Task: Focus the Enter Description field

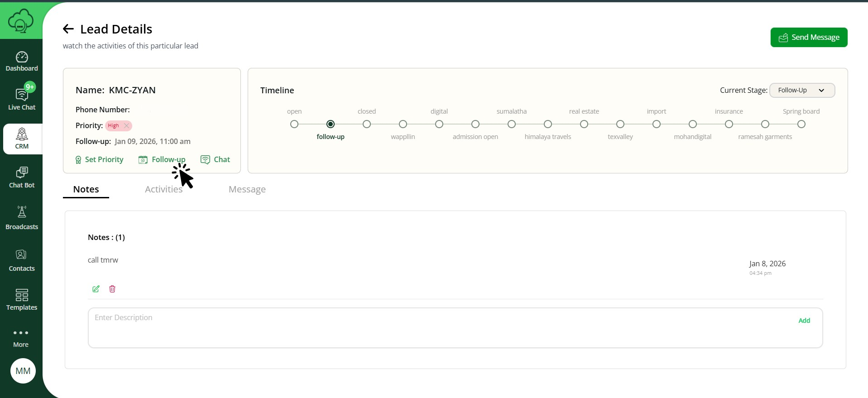Action: 455,328
